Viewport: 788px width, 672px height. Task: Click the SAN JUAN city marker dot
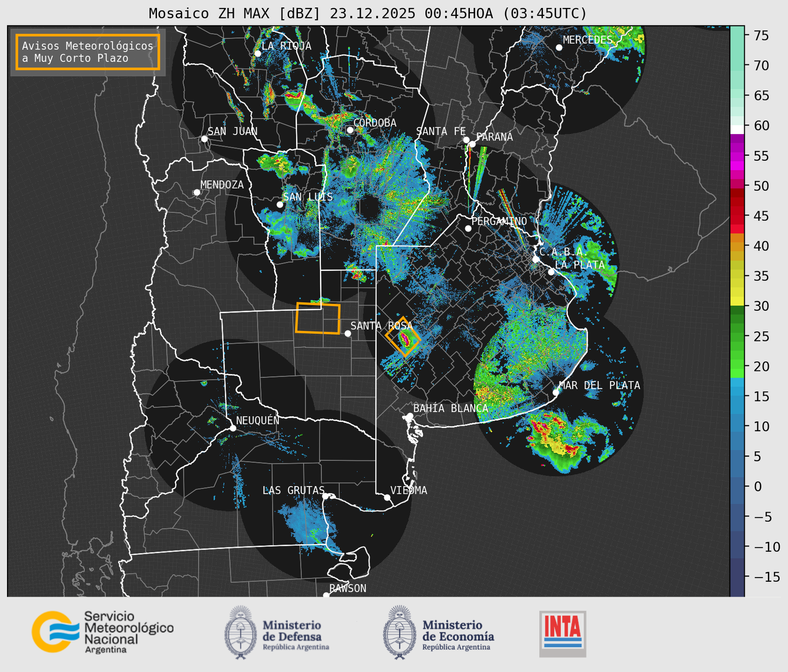point(204,139)
